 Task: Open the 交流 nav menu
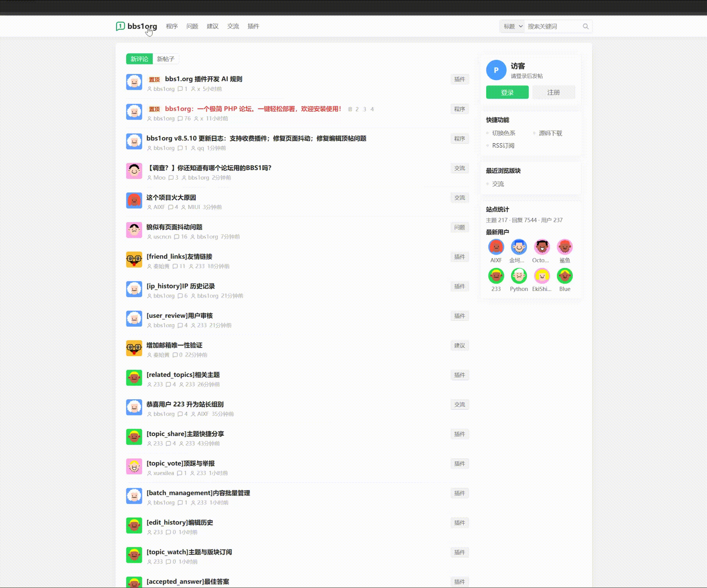(233, 26)
